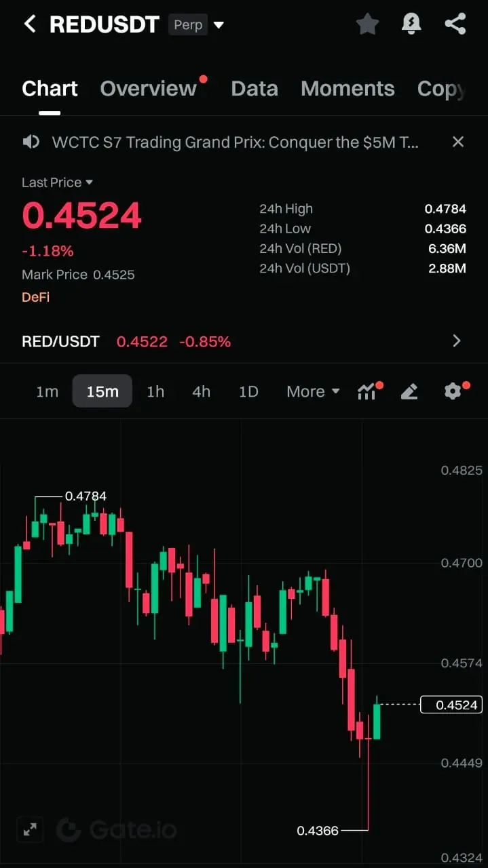The image size is (488, 868).
Task: Open the Moments tab
Action: (348, 89)
